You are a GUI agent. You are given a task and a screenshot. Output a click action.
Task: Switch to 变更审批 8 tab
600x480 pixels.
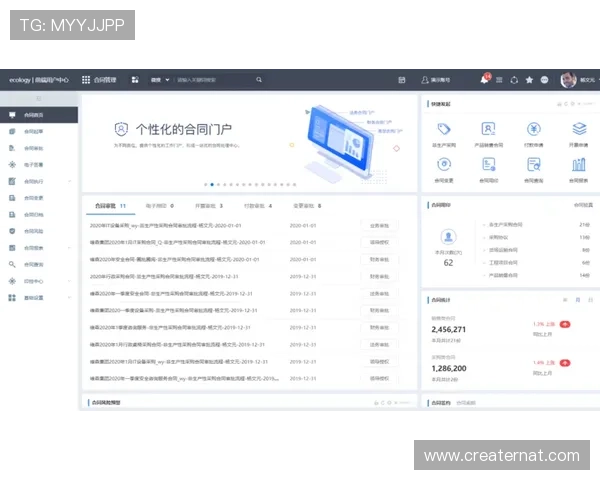[x=307, y=206]
